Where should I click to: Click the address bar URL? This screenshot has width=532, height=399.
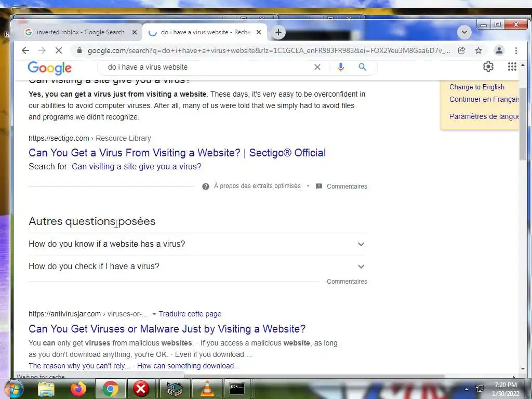pyautogui.click(x=269, y=50)
